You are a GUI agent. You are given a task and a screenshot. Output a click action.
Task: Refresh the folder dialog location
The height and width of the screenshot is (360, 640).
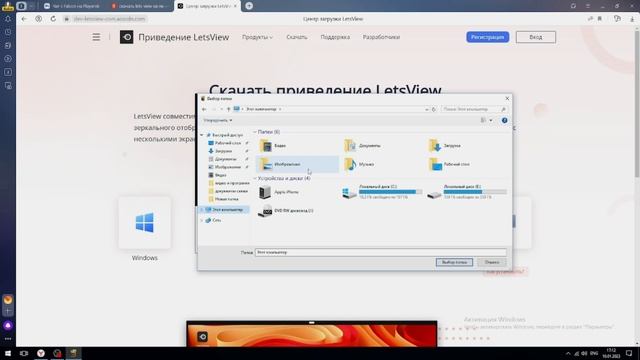click(434, 109)
